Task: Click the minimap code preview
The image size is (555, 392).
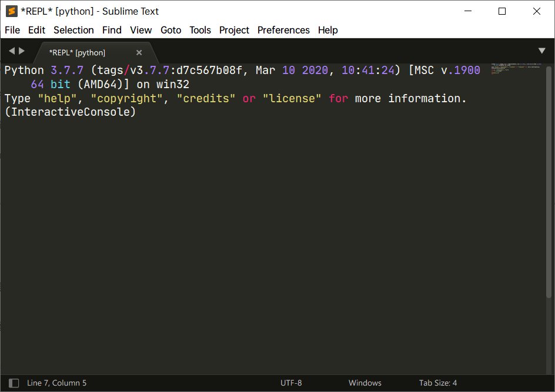Action: [x=516, y=68]
